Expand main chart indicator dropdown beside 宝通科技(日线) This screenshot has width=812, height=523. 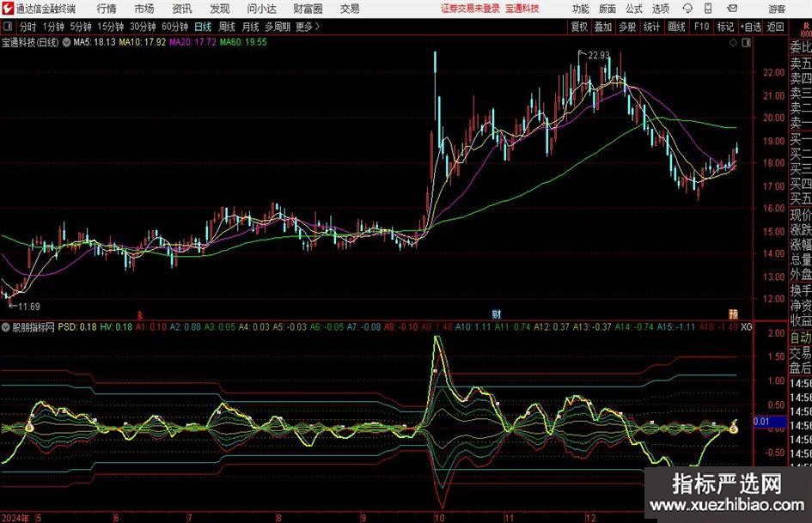(66, 42)
